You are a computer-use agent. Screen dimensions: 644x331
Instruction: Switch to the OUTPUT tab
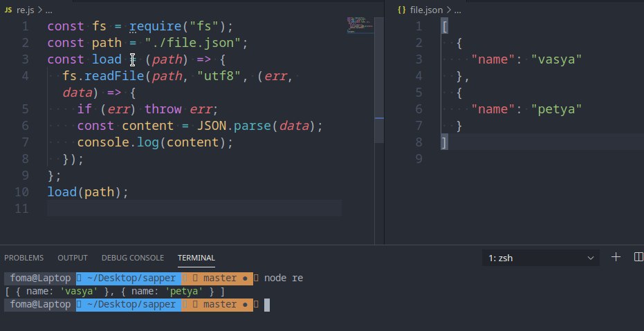pyautogui.click(x=72, y=258)
